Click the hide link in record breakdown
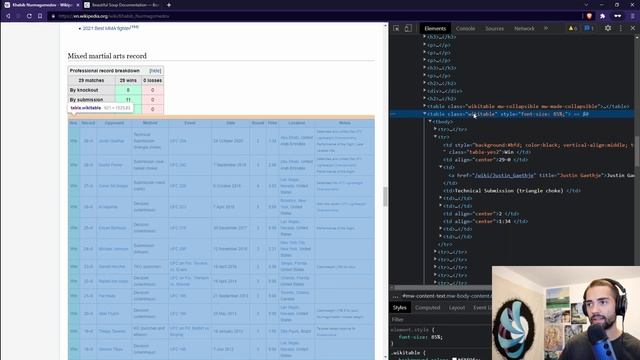The height and width of the screenshot is (360, 640). tap(155, 71)
